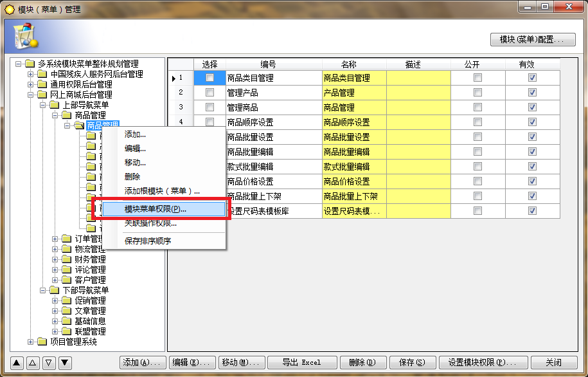588x377 pixels.
Task: Select the 商品管理 tree item under 上部导航菜单
Action: 90,115
